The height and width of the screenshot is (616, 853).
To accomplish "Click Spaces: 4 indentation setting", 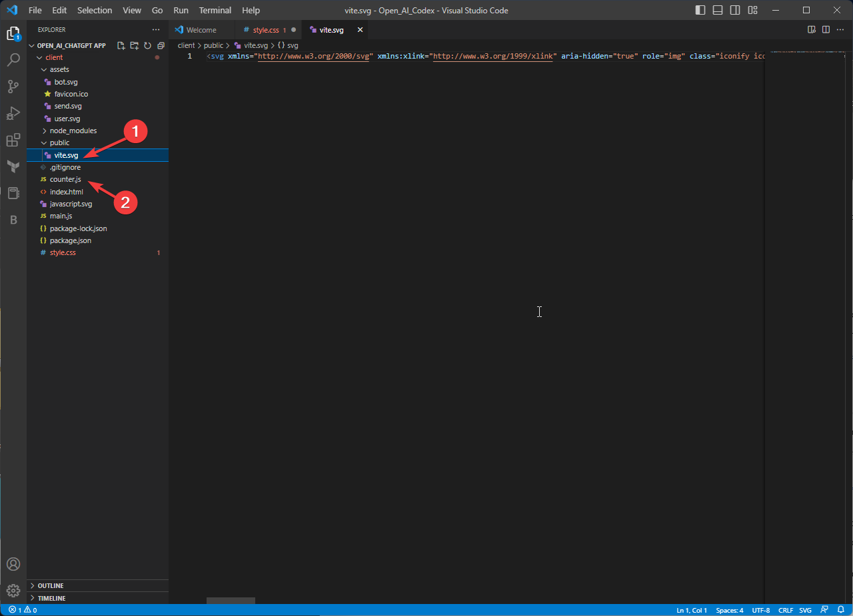I will [730, 610].
